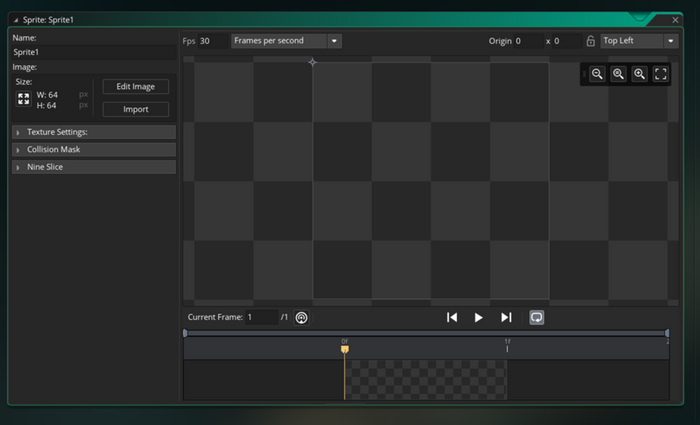Click the 1f mark on the timeline ruler
Screen dimensions: 700x425
(x=507, y=345)
